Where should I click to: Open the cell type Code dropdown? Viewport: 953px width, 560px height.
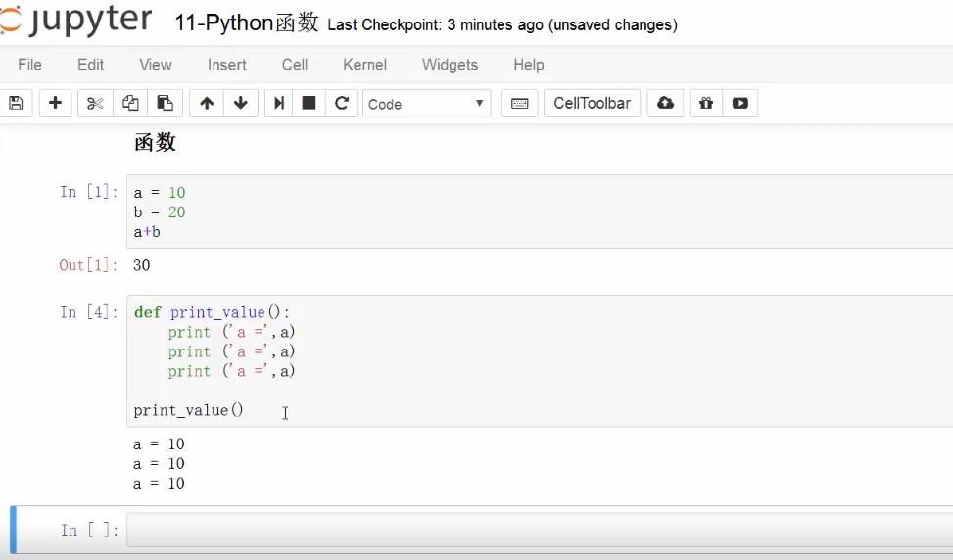pos(426,103)
